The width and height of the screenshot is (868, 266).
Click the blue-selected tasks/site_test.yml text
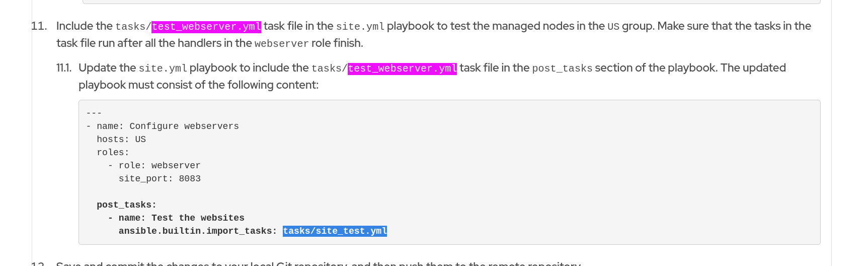pos(335,231)
